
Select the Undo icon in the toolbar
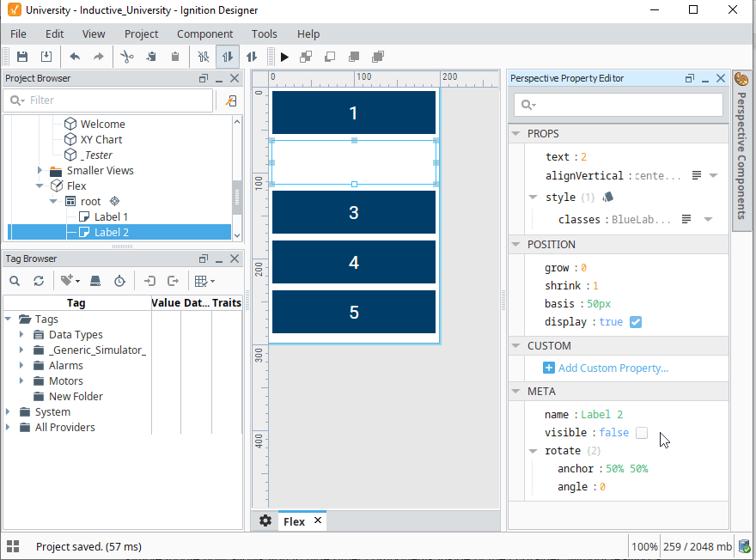pyautogui.click(x=75, y=57)
